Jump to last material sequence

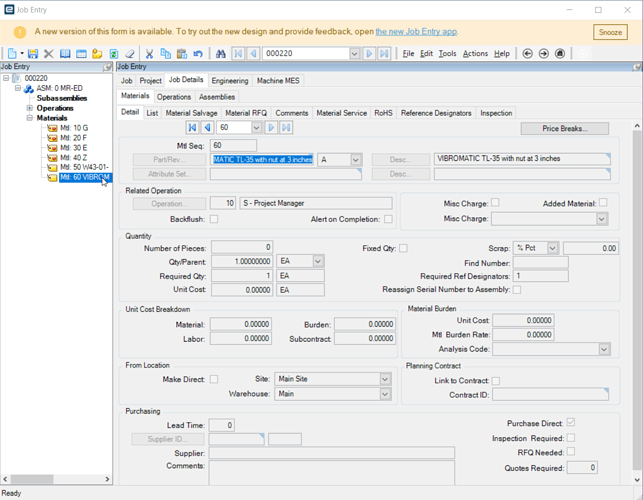pyautogui.click(x=286, y=128)
